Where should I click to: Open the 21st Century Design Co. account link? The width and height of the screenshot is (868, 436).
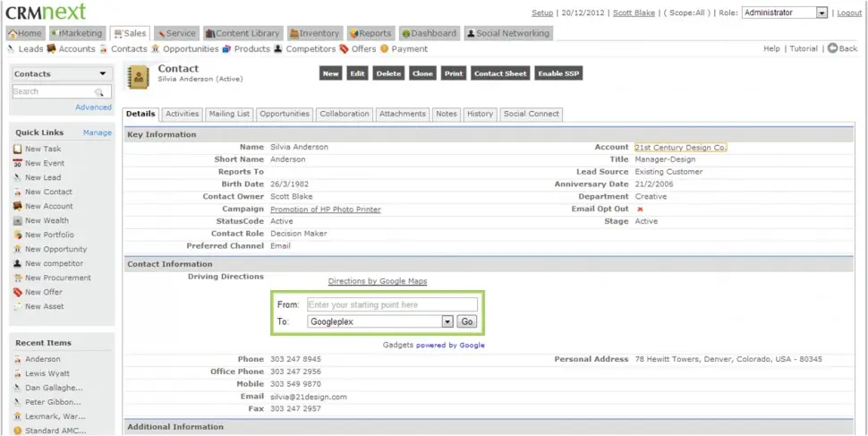680,147
